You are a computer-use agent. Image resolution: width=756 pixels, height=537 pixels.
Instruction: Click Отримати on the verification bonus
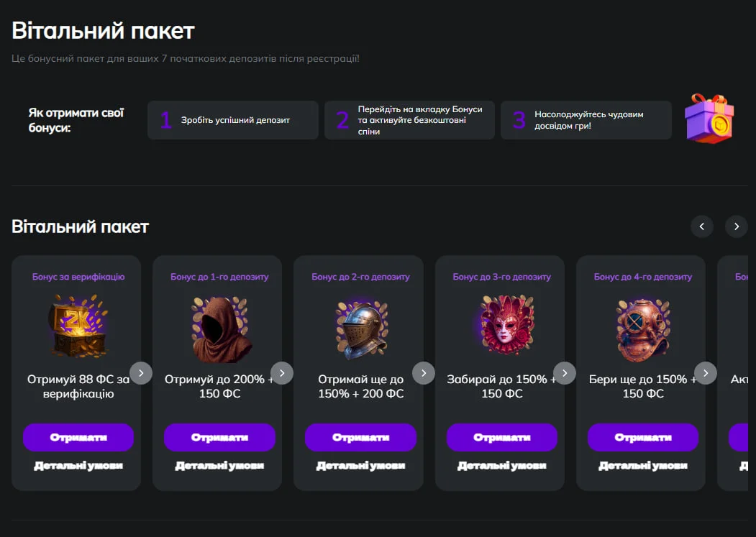click(x=76, y=437)
